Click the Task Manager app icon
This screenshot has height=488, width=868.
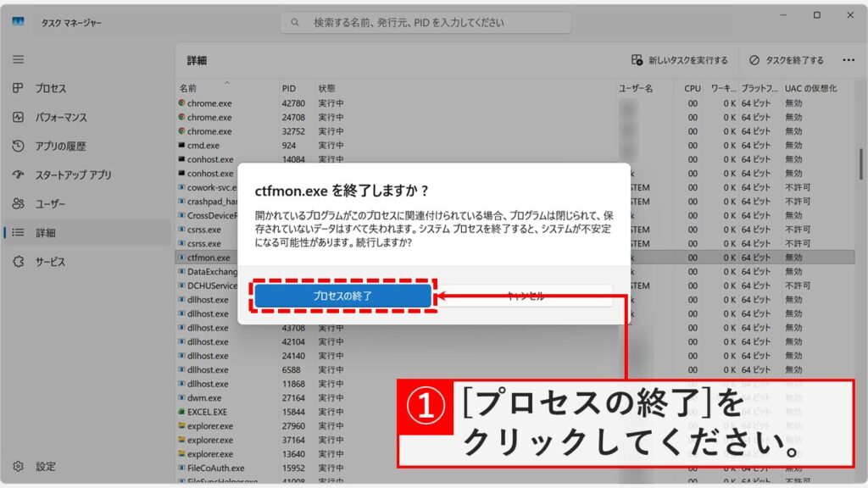pyautogui.click(x=19, y=21)
